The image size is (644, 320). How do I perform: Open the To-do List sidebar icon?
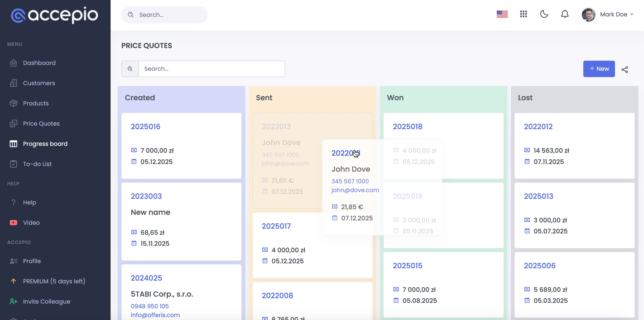(13, 164)
